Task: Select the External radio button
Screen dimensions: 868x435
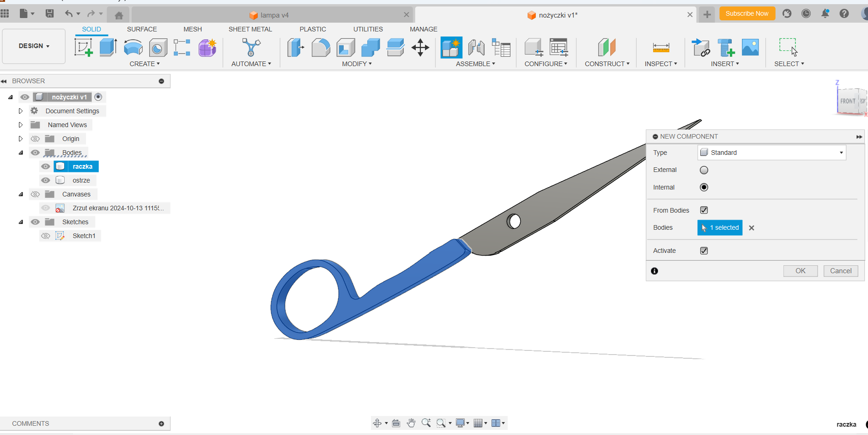Action: point(704,170)
